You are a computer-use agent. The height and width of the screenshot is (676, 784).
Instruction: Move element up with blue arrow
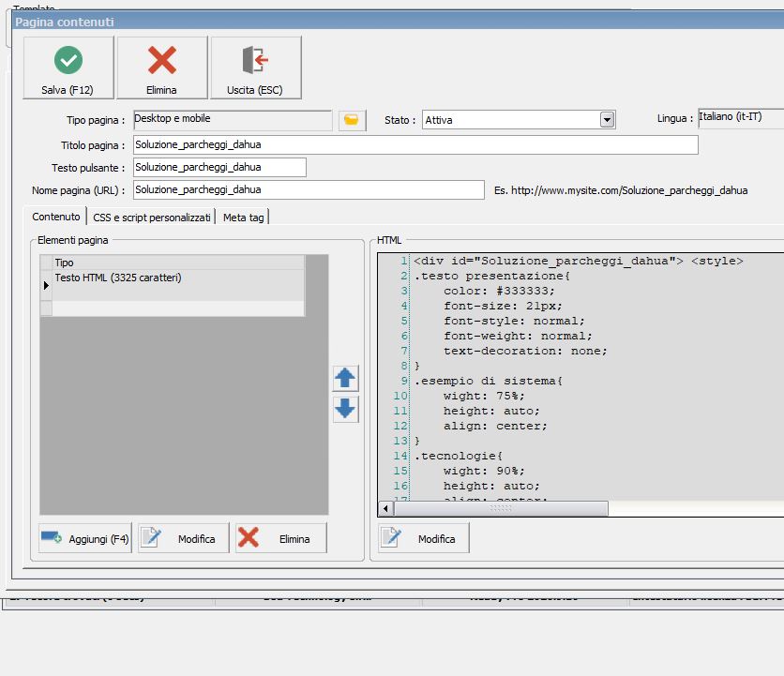[345, 378]
